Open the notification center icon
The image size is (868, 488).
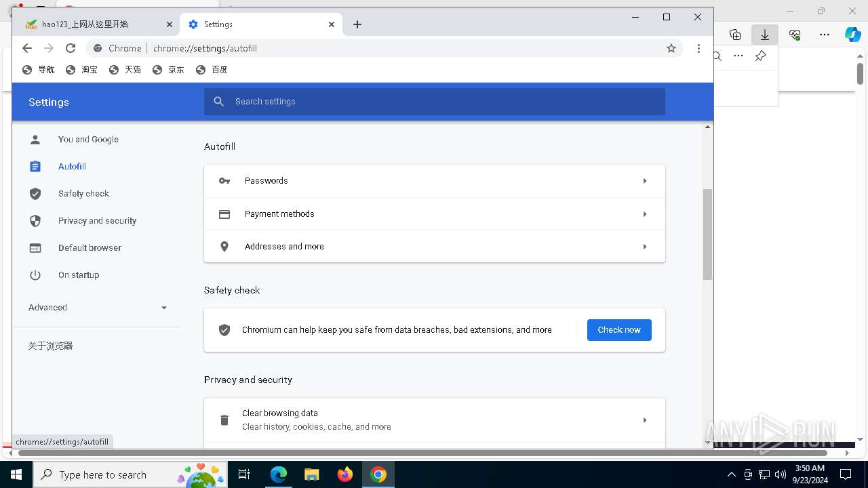[x=846, y=474]
